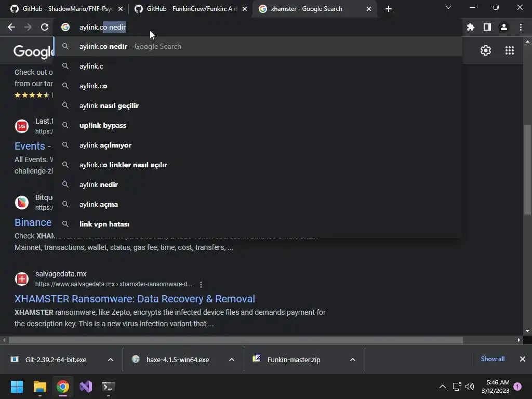The width and height of the screenshot is (532, 399).
Task: Click the scroll up arrow
Action: [x=527, y=42]
